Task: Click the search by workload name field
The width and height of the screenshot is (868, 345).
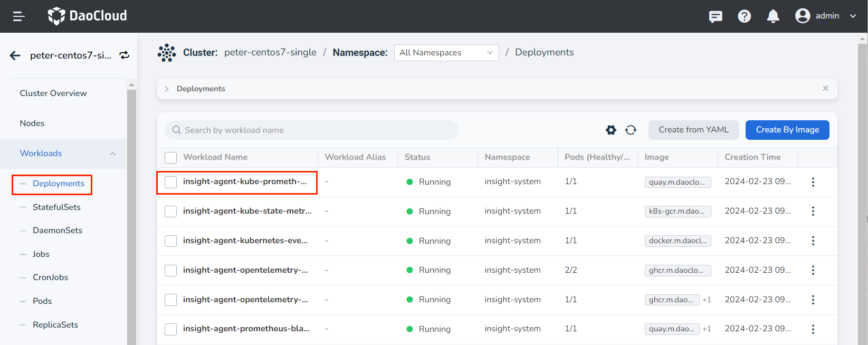Action: [x=311, y=130]
